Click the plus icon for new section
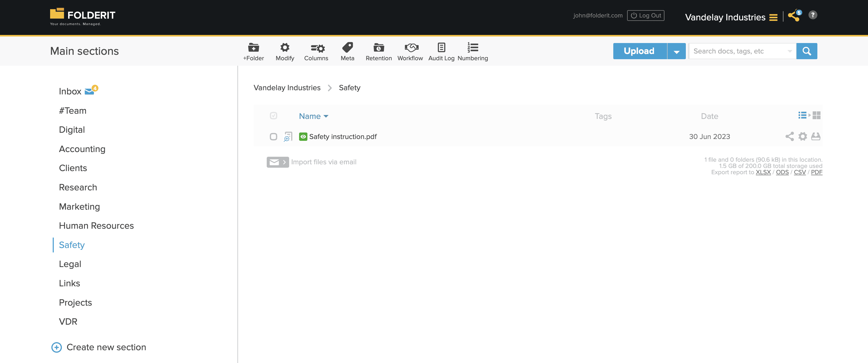 (x=57, y=347)
